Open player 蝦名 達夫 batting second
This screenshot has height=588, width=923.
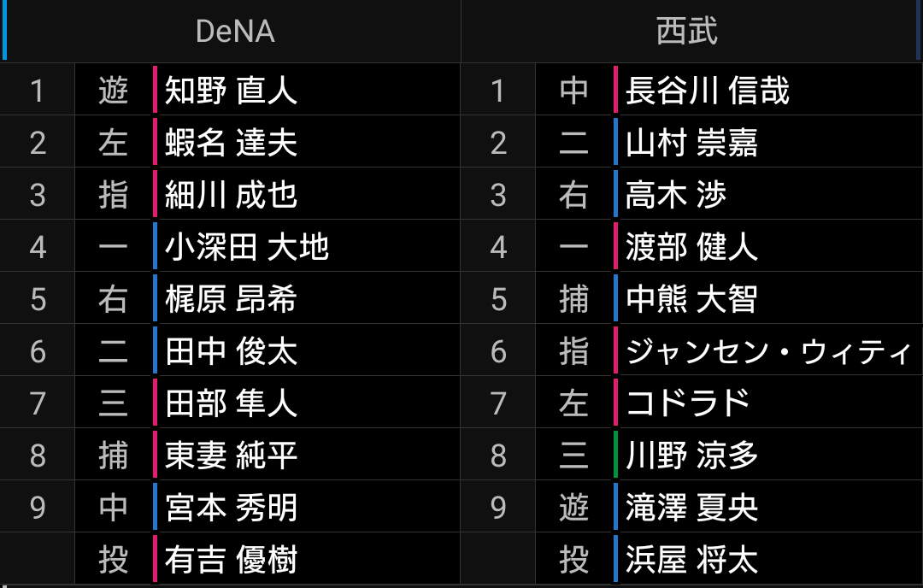point(231,142)
